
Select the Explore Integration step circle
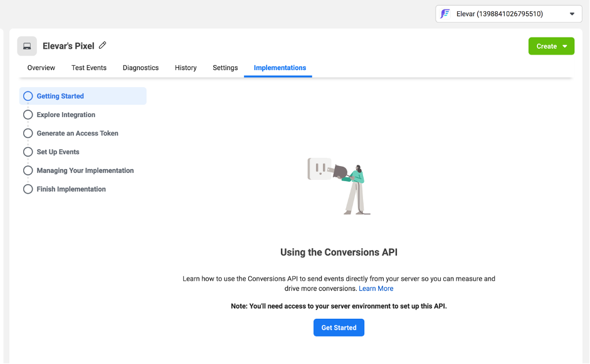coord(28,115)
